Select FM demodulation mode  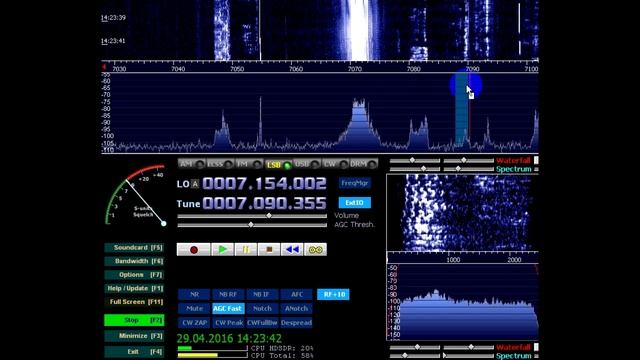pyautogui.click(x=249, y=164)
